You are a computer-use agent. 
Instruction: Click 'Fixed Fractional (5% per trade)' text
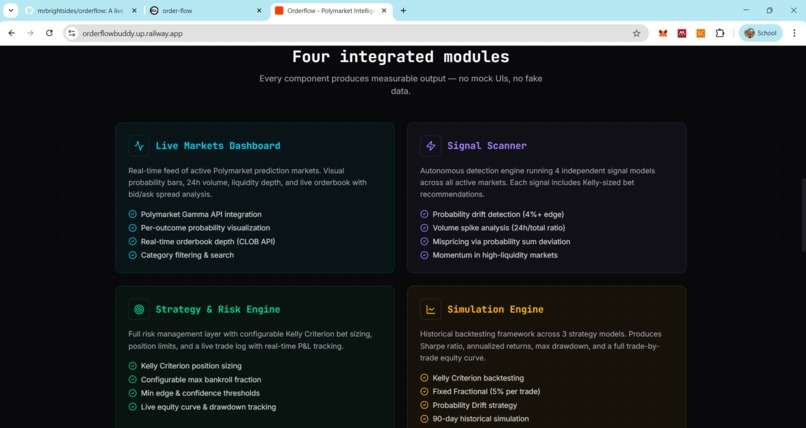486,392
